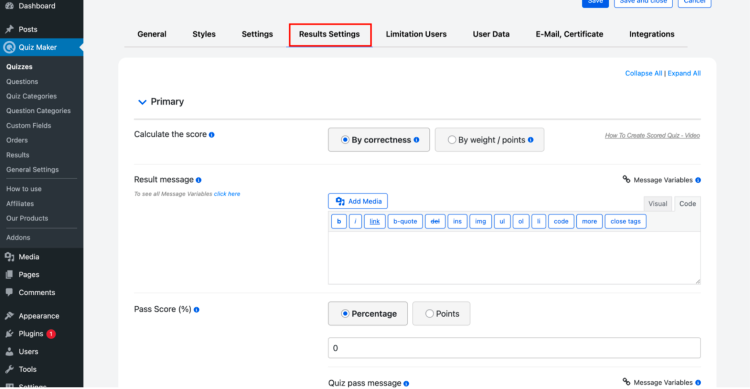
Task: Select By correctness radio button
Action: click(x=345, y=140)
